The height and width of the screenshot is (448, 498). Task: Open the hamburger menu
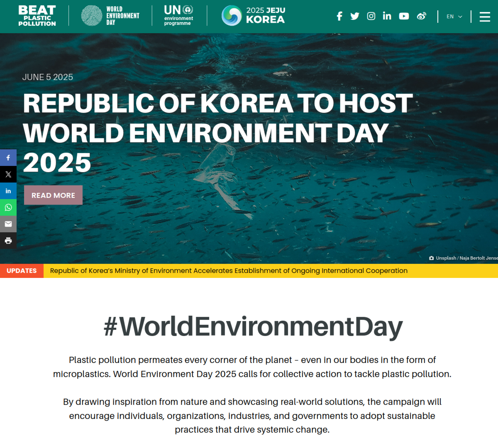[x=485, y=17]
